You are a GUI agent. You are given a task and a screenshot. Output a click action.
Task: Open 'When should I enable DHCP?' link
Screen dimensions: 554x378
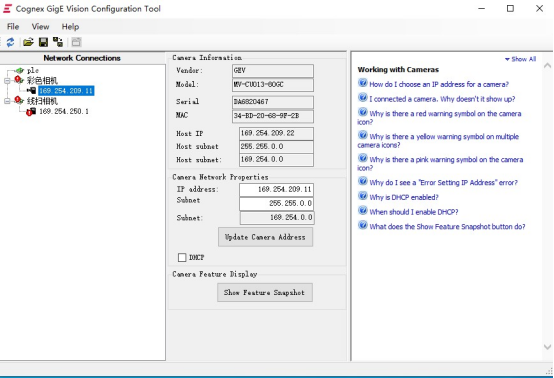[414, 212]
